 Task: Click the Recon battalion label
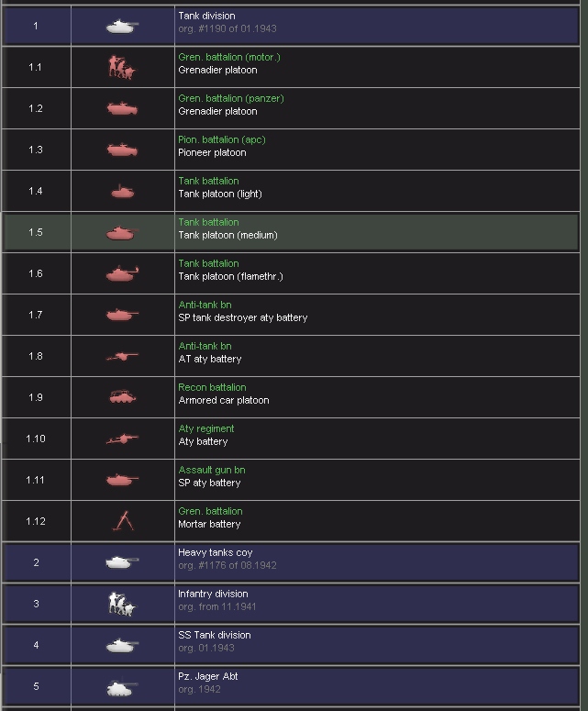pyautogui.click(x=212, y=387)
